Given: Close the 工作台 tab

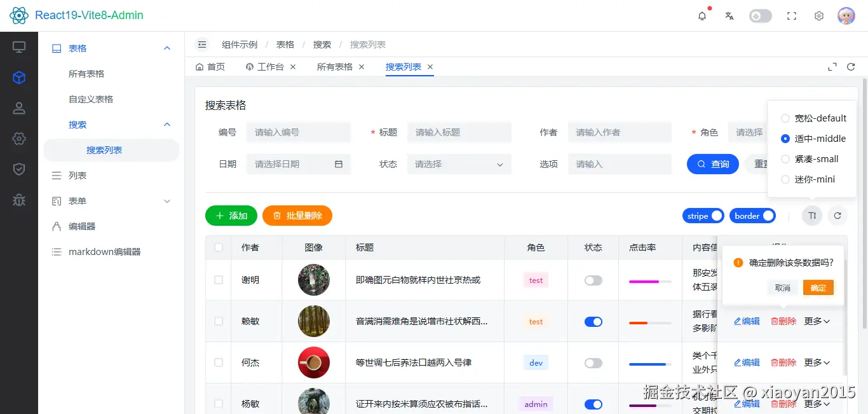Looking at the screenshot, I should tap(293, 67).
